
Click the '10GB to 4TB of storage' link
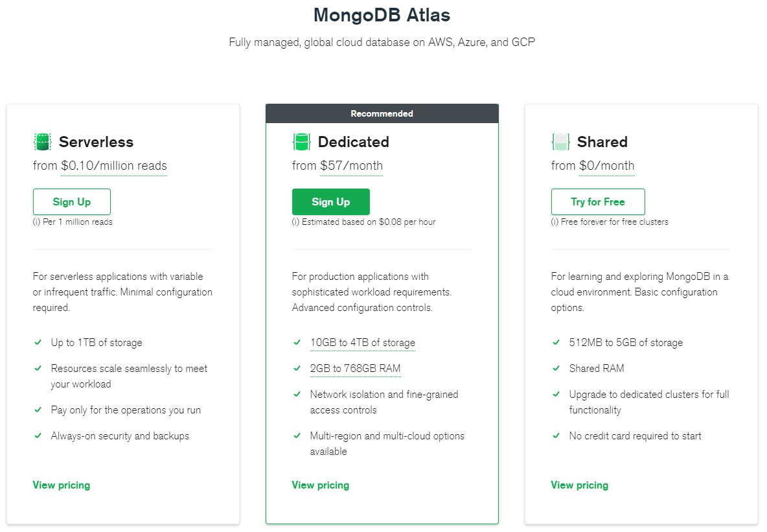(362, 343)
